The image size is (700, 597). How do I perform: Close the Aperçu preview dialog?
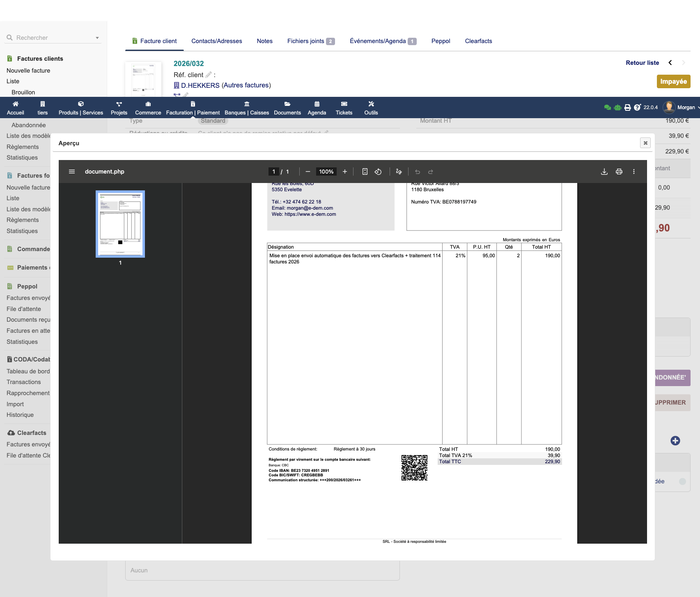pos(645,143)
